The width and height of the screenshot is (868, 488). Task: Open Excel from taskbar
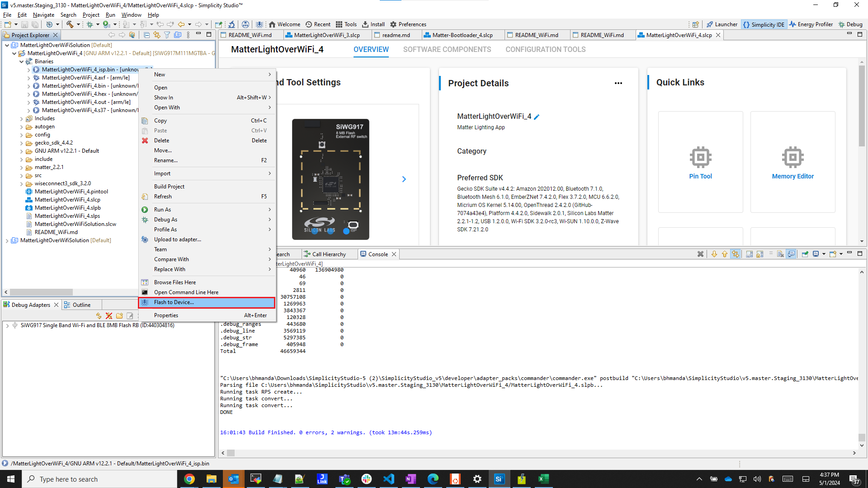[x=543, y=479]
